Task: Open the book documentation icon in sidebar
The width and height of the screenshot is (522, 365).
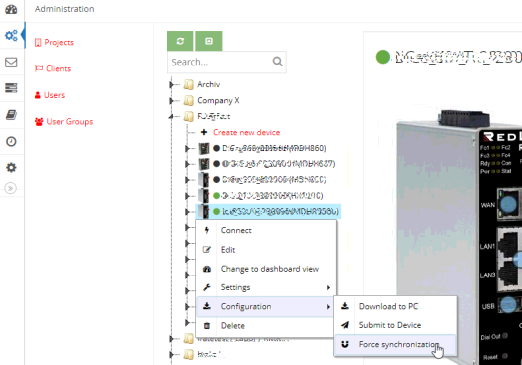Action: pyautogui.click(x=11, y=115)
